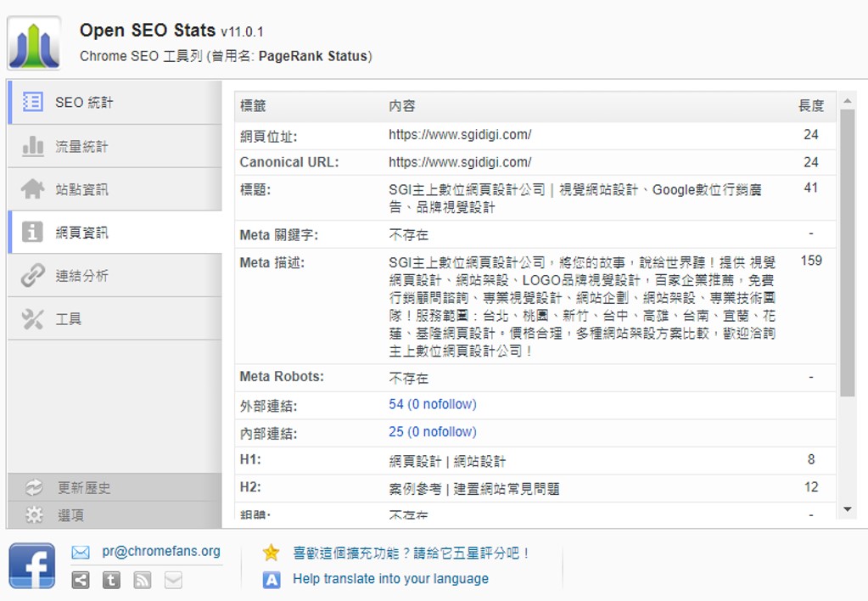The width and height of the screenshot is (868, 601).
Task: Open the SEO 統計 tab
Action: [115, 103]
